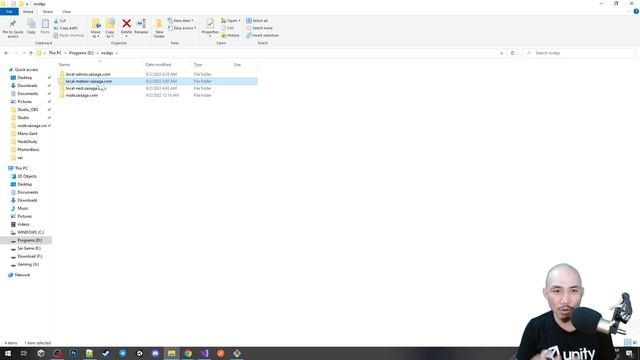Open Visual Studio from the taskbar
Screen dimensions: 640x360
tap(204, 353)
